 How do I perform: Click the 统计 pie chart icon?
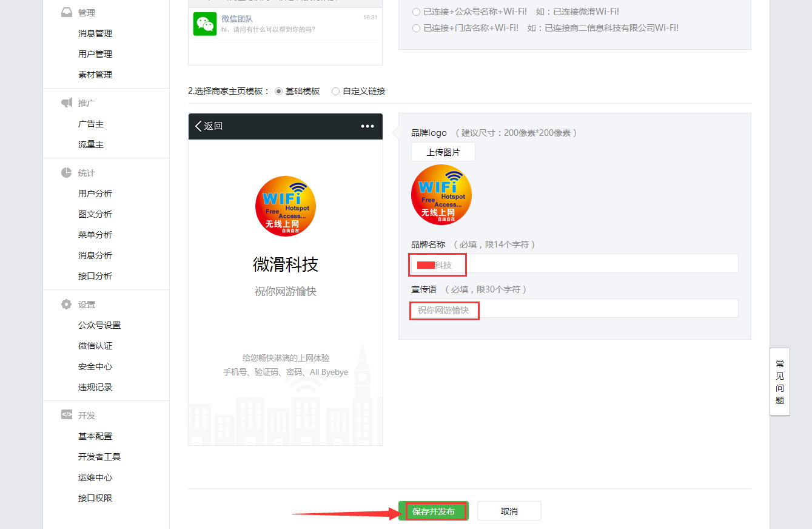point(67,173)
